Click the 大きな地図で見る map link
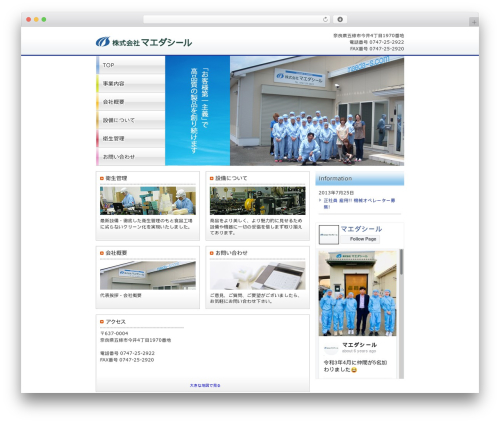The height and width of the screenshot is (423, 500). [x=205, y=385]
